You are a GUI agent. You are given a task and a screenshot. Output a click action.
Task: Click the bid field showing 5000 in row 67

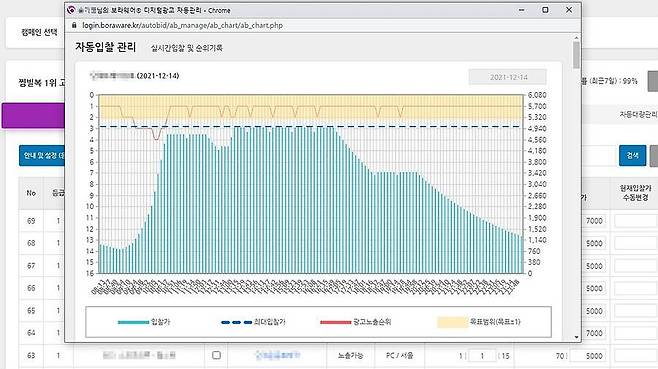pyautogui.click(x=593, y=266)
